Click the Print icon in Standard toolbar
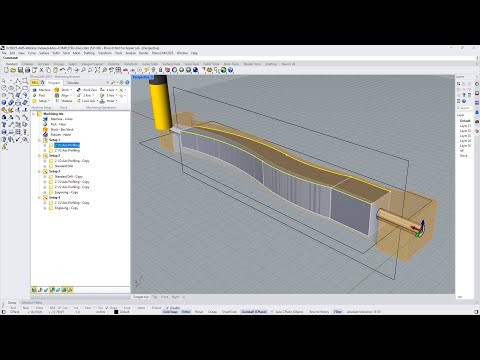 click(x=27, y=70)
